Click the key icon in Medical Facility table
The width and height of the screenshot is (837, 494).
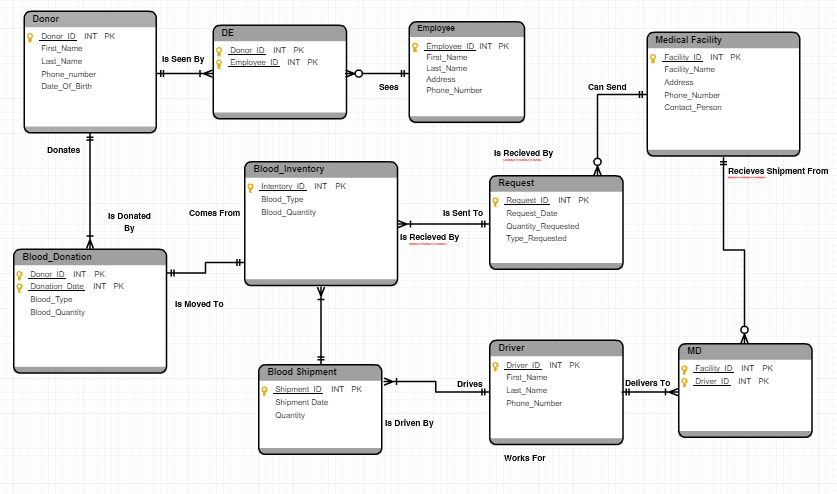(x=654, y=58)
